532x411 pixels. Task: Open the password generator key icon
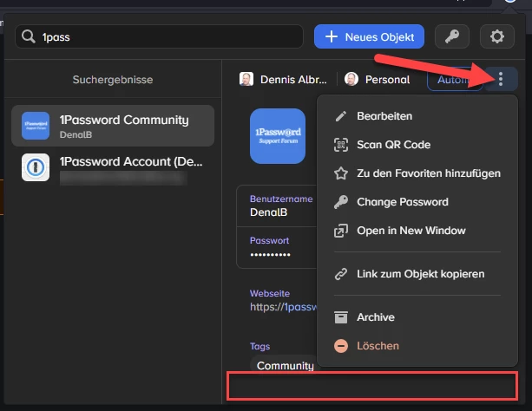(452, 36)
